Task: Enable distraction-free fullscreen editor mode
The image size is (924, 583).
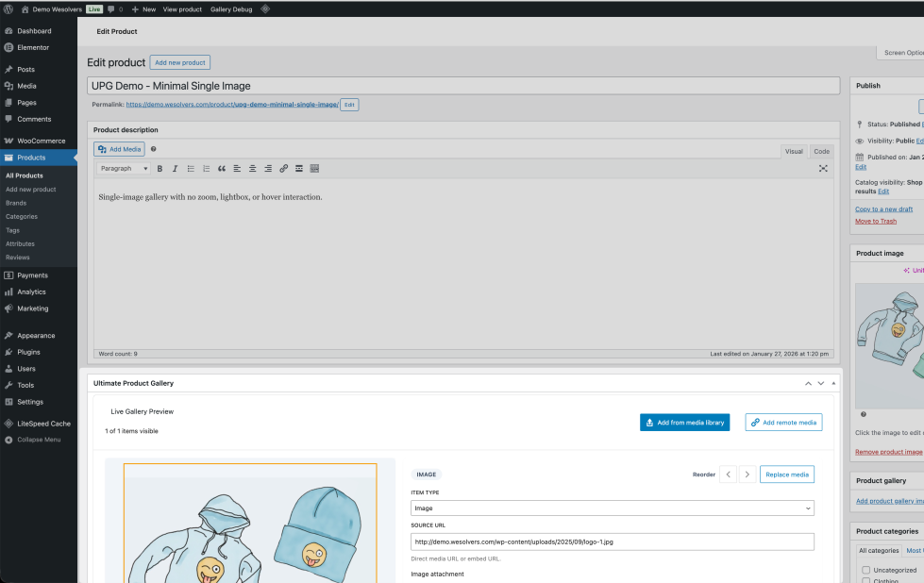Action: (x=823, y=169)
